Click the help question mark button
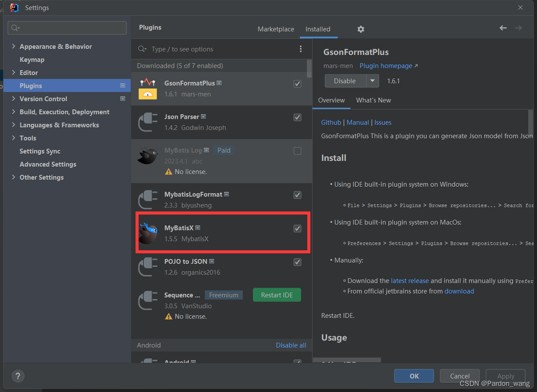 18,376
